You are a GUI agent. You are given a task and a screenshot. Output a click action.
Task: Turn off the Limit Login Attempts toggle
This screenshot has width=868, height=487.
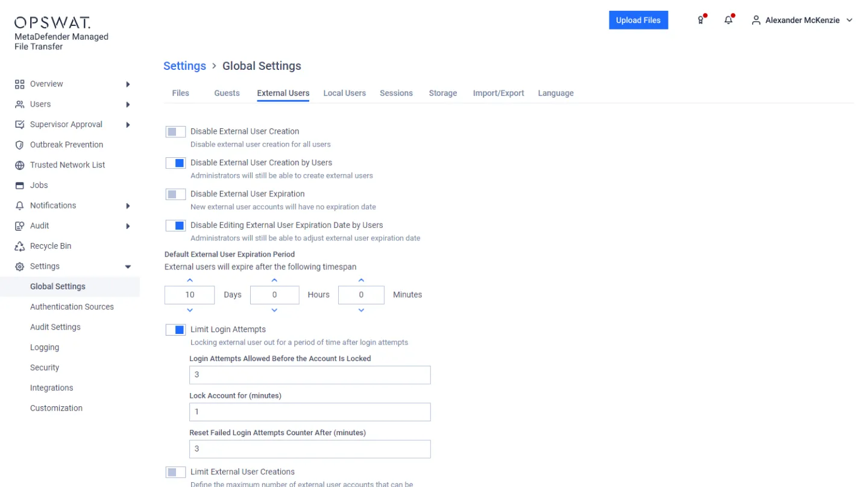pos(175,330)
